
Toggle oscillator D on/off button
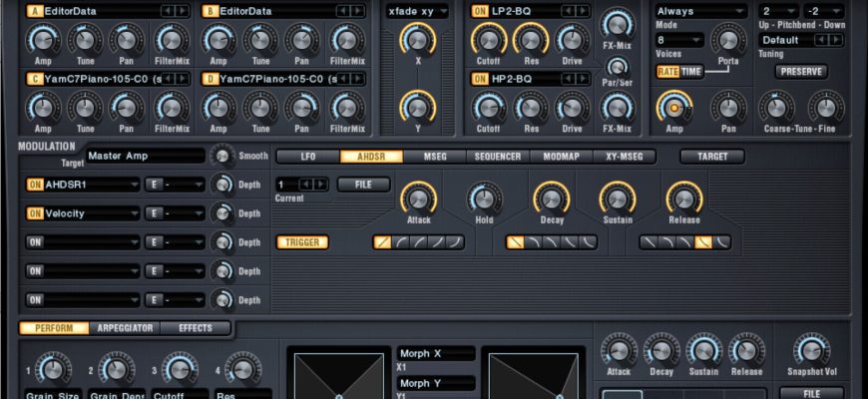point(210,79)
